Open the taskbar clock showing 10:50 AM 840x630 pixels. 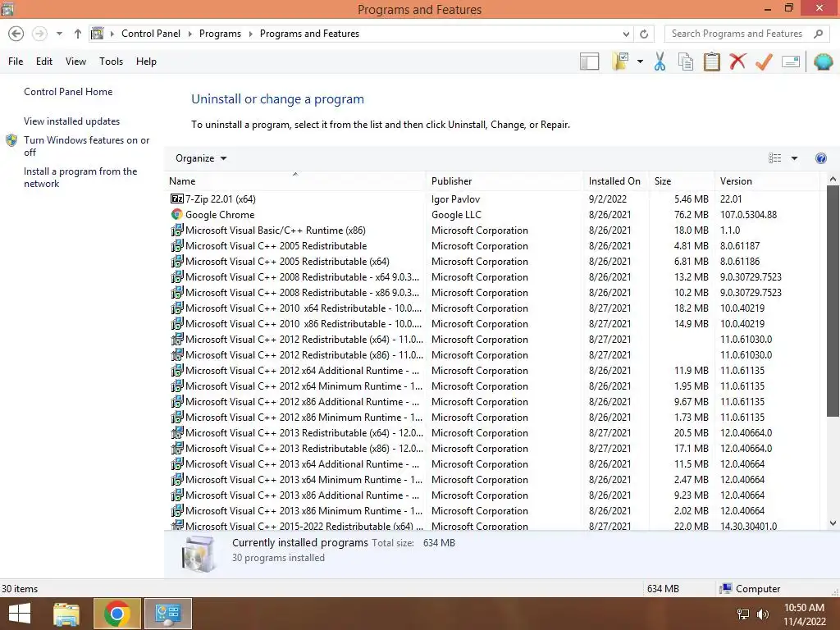[804, 614]
